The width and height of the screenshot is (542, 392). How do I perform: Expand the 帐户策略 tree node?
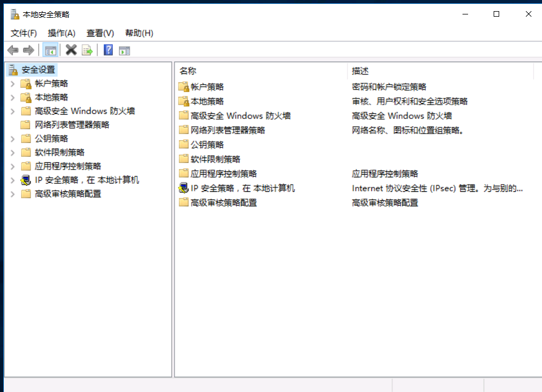click(12, 83)
